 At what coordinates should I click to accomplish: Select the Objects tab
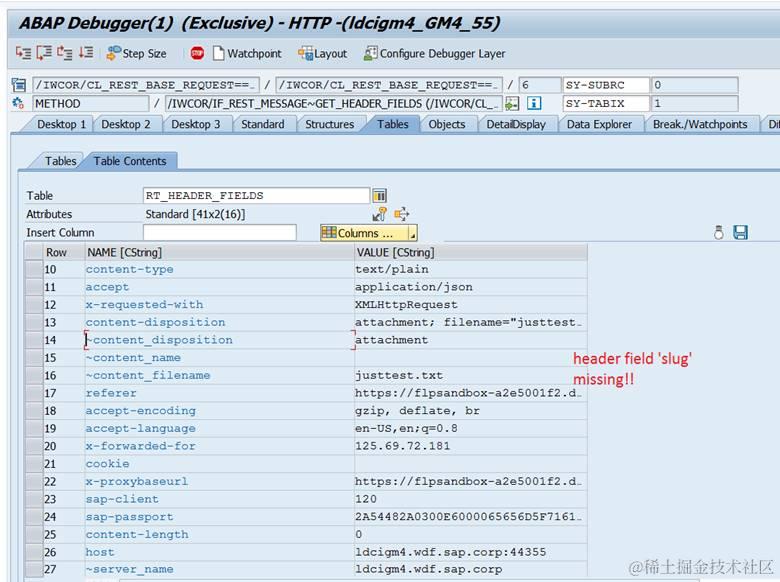coord(447,124)
